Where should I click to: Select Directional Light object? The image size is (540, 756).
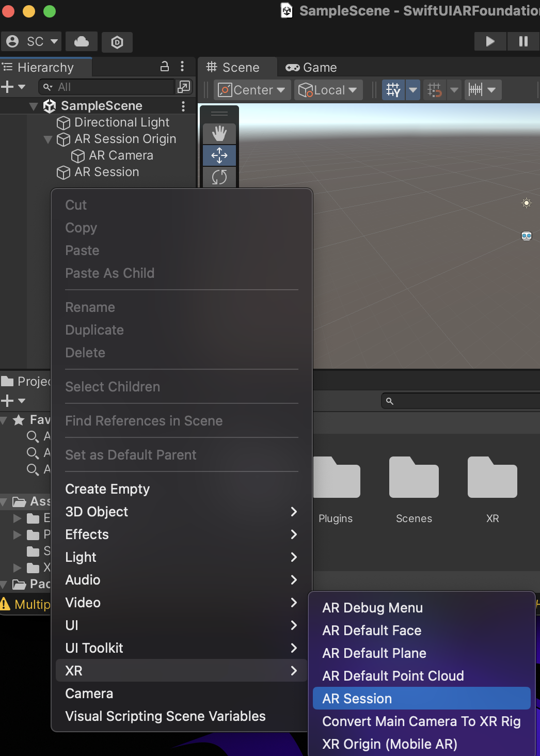(x=121, y=122)
